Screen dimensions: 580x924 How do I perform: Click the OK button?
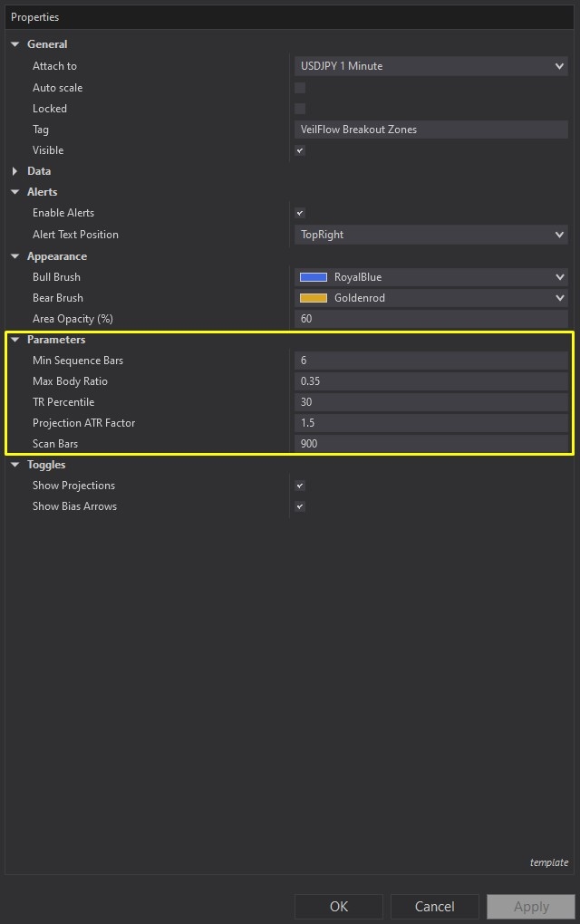(x=338, y=907)
